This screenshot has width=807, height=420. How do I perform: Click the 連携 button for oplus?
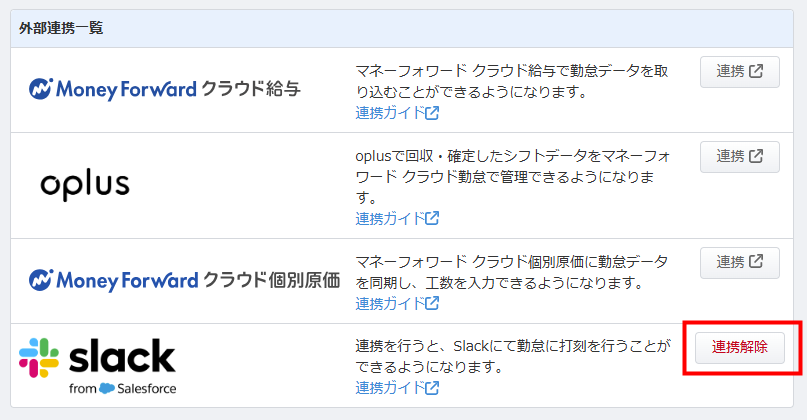[740, 156]
